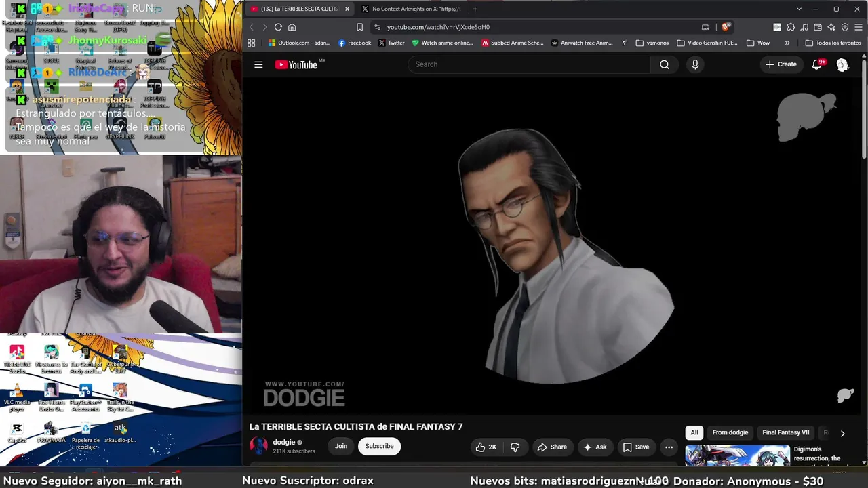Open Todos los favoritos folder
The width and height of the screenshot is (868, 488).
pos(833,43)
